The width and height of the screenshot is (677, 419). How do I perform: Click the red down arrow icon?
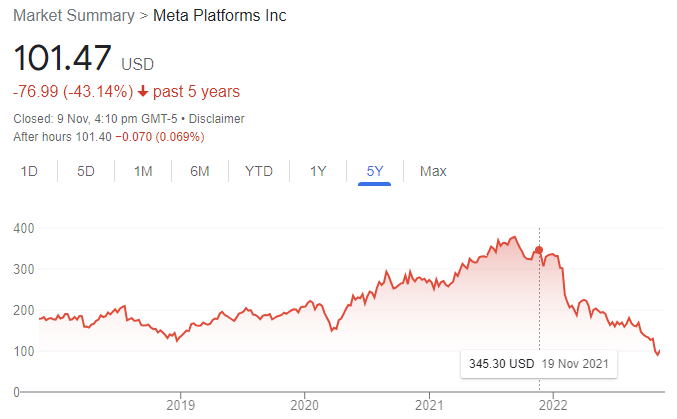(x=143, y=92)
